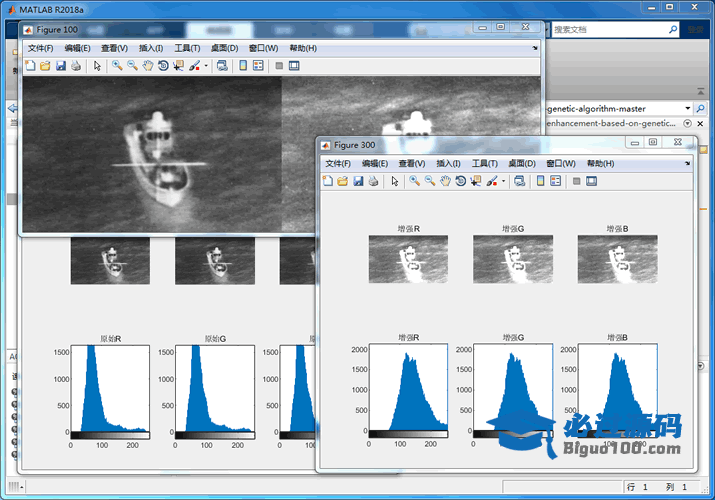The width and height of the screenshot is (715, 500).
Task: Click Save Figure icon in Figure 300 toolbar
Action: pyautogui.click(x=358, y=181)
